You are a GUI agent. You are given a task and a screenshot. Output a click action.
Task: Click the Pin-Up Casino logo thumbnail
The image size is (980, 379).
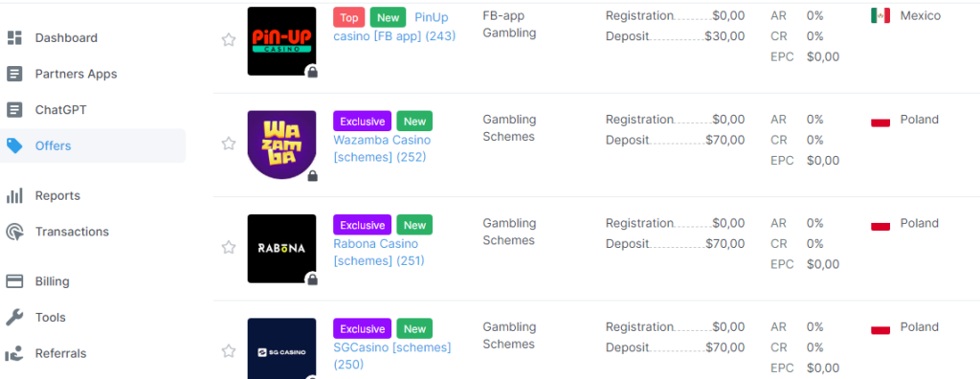(281, 41)
